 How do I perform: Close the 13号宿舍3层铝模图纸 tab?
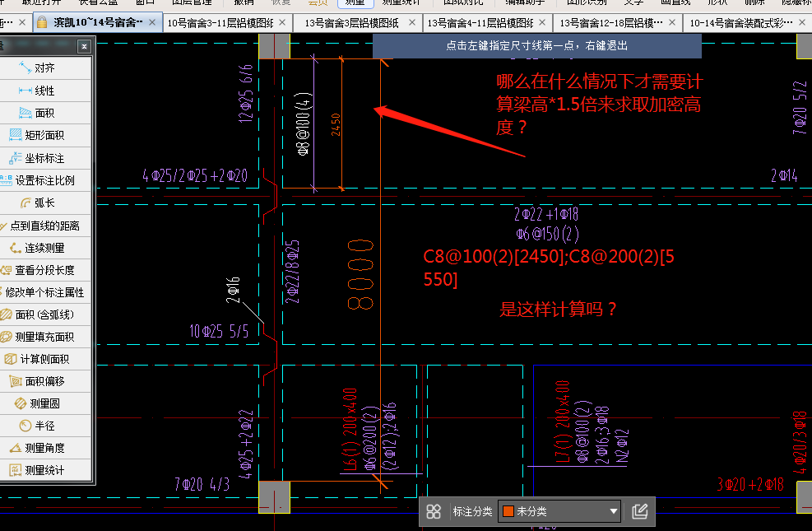pyautogui.click(x=412, y=22)
